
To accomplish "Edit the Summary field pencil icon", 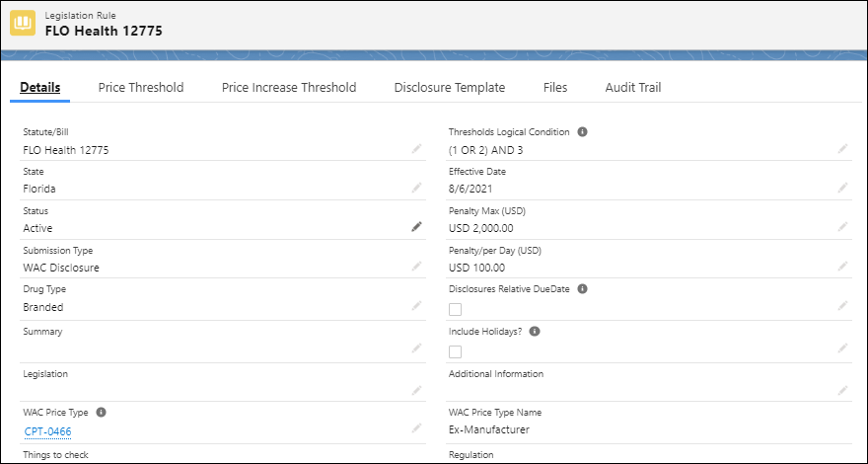I will [417, 348].
